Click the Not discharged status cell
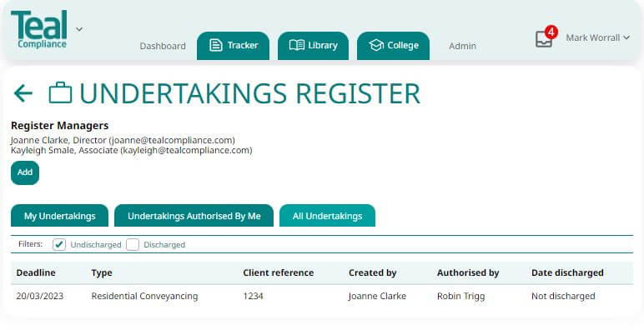Screen dimensions: 644x330 pos(563,297)
